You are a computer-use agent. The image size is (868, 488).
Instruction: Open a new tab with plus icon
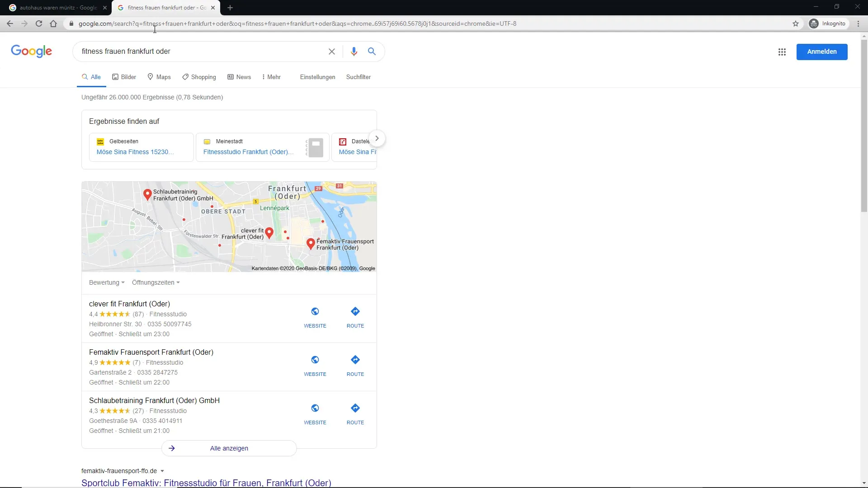230,8
